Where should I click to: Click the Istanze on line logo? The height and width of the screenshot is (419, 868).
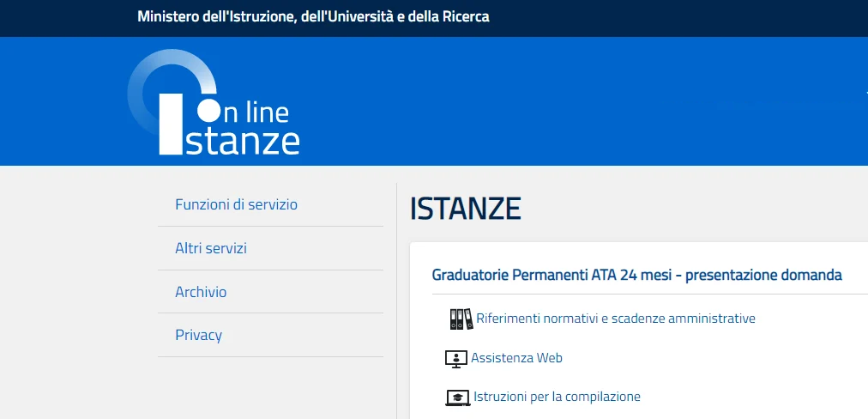(x=214, y=102)
